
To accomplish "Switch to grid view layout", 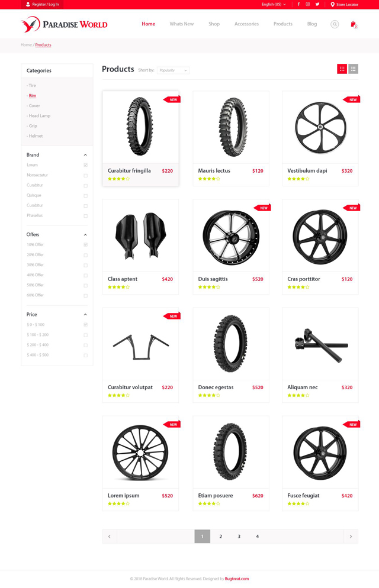I will [x=342, y=69].
